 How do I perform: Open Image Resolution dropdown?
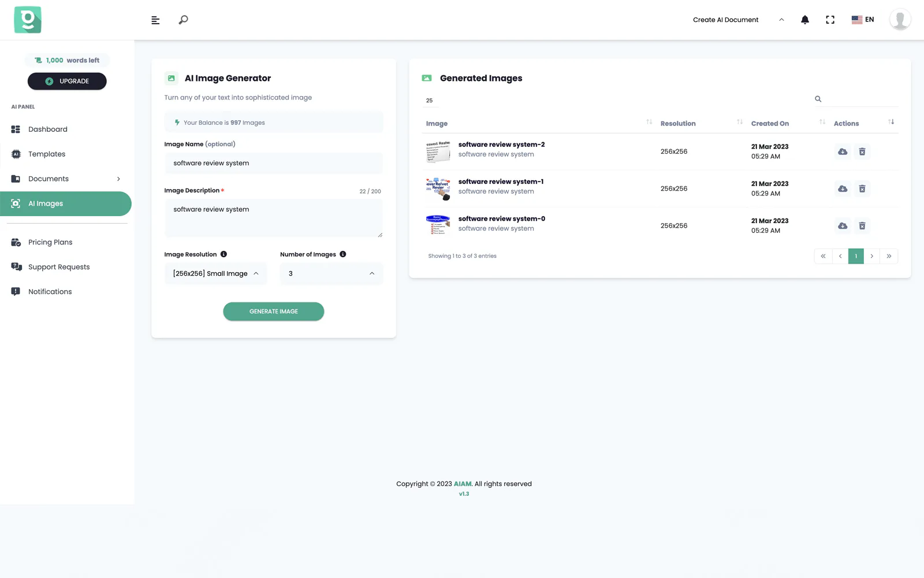[215, 274]
